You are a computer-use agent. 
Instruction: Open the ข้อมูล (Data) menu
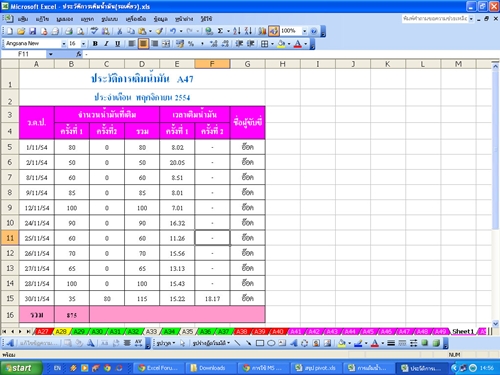[x=160, y=19]
